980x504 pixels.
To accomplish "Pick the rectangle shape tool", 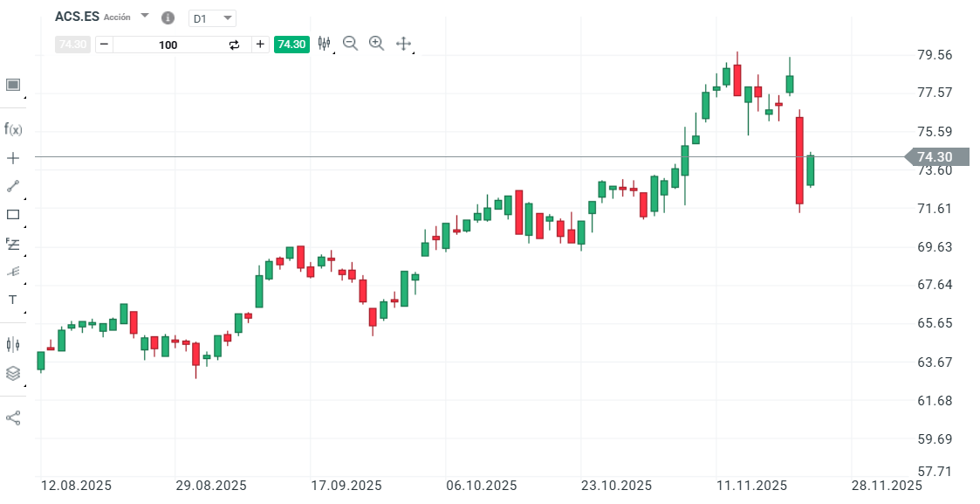I will [x=13, y=214].
